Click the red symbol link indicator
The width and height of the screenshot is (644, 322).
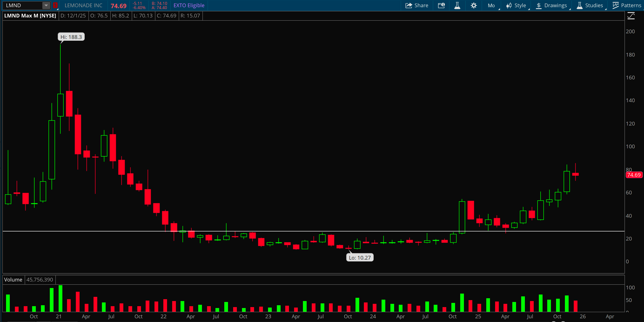click(55, 6)
